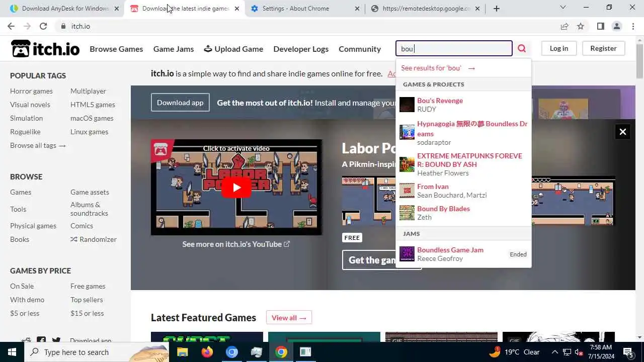Screen dimensions: 644x362
Task: Open Community in the navigation
Action: coord(360,49)
